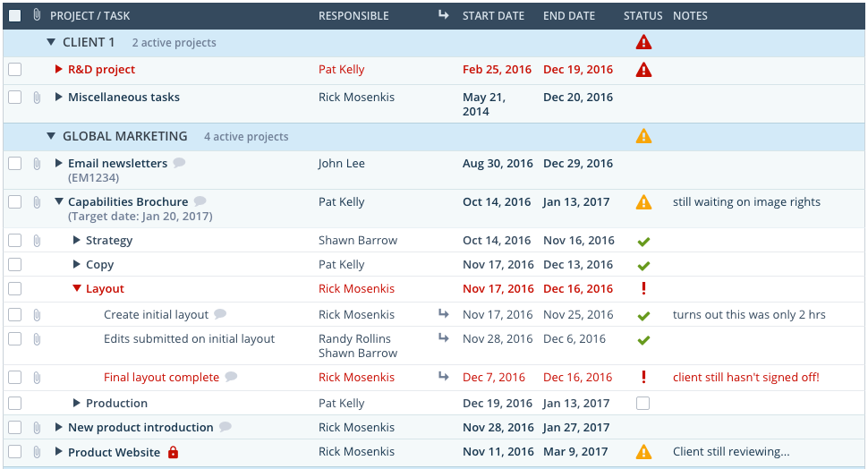Select the row checkbox for New product introduction
868x469 pixels.
click(x=15, y=428)
